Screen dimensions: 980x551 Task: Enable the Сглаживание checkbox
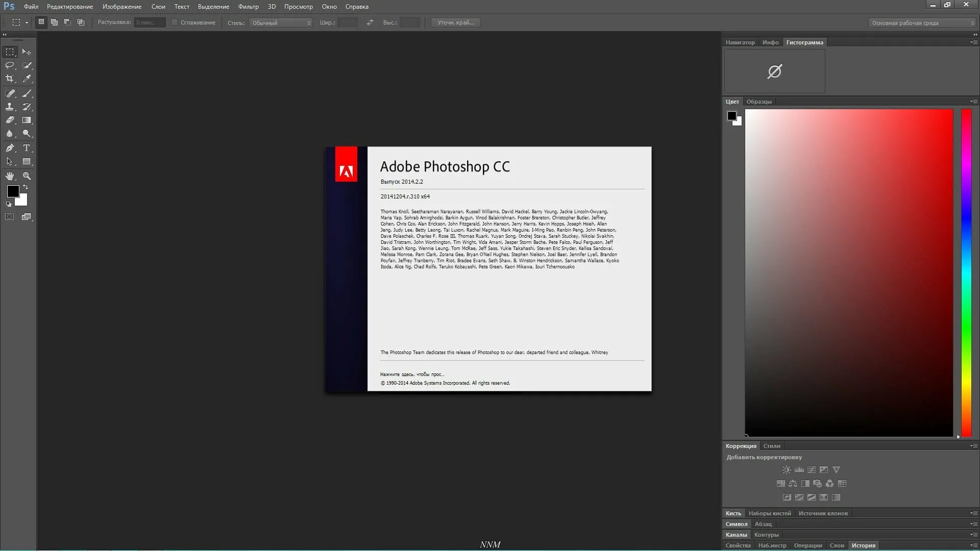pyautogui.click(x=175, y=22)
